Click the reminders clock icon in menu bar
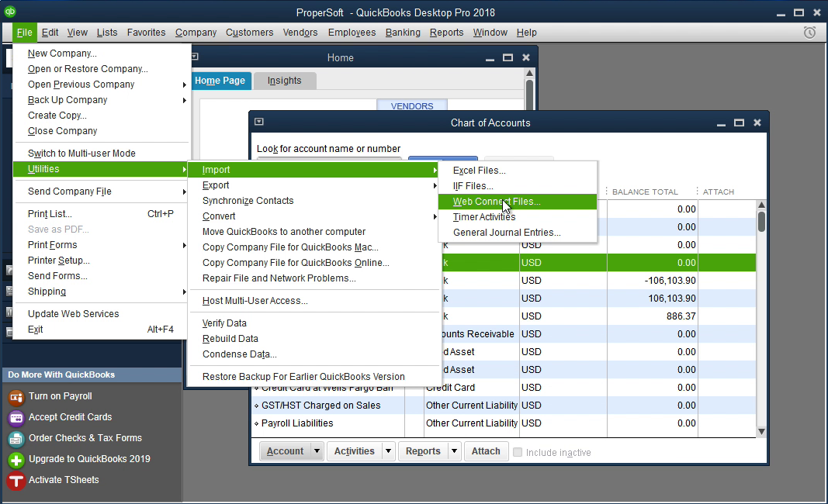The width and height of the screenshot is (828, 504). pos(809,33)
